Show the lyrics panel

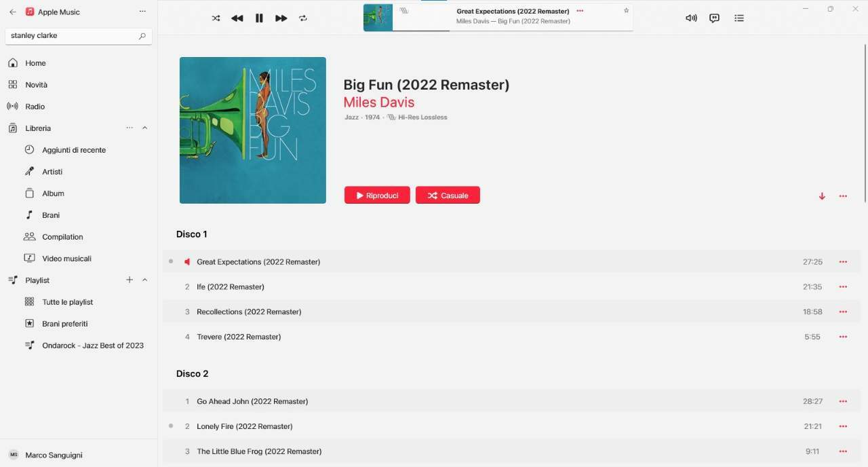[714, 18]
